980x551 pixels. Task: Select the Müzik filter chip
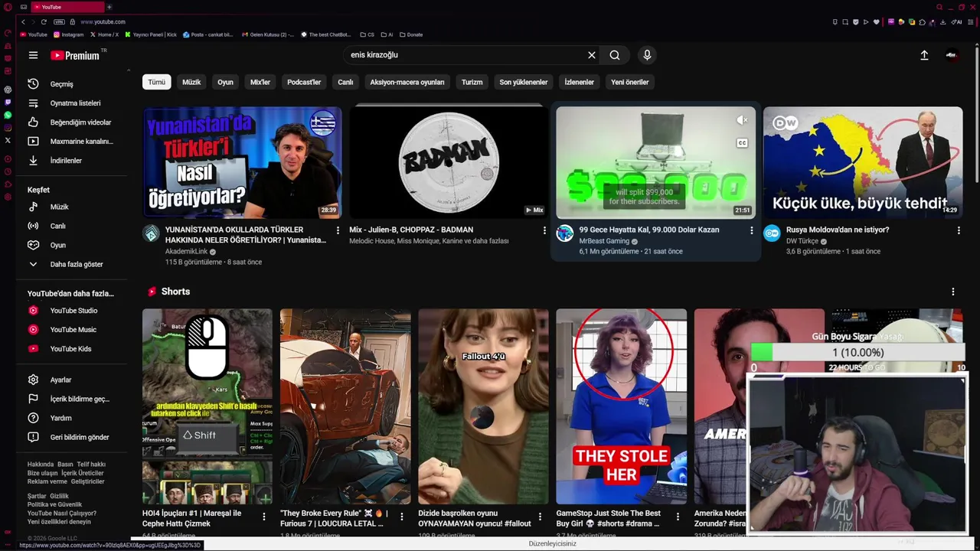191,82
